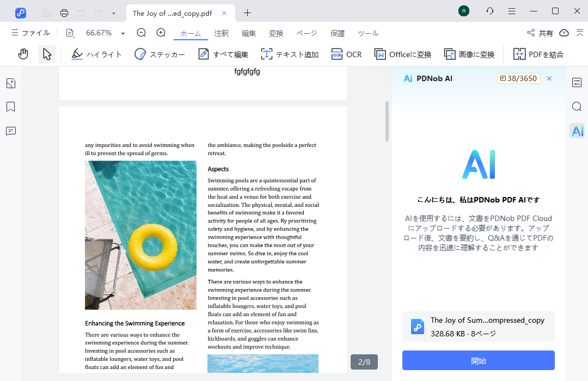The width and height of the screenshot is (588, 381).
Task: Open the Bookmarks panel
Action: (x=10, y=107)
